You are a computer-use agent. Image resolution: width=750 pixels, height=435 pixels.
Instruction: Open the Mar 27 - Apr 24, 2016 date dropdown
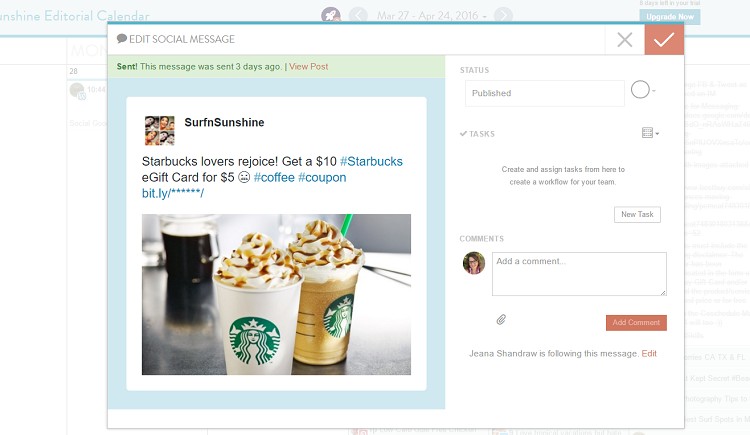[431, 16]
